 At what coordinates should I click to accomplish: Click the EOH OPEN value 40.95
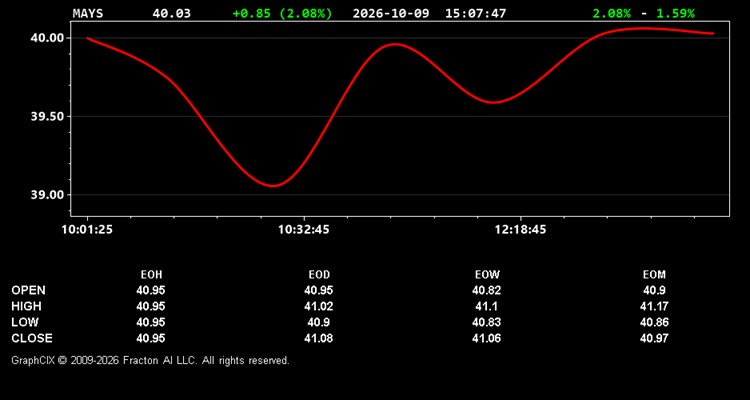pyautogui.click(x=151, y=290)
